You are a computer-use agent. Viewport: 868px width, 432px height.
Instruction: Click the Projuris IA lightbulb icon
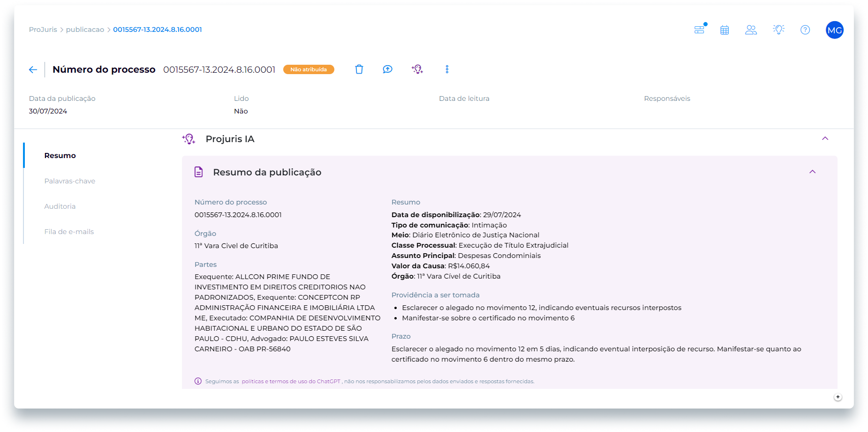coord(417,69)
